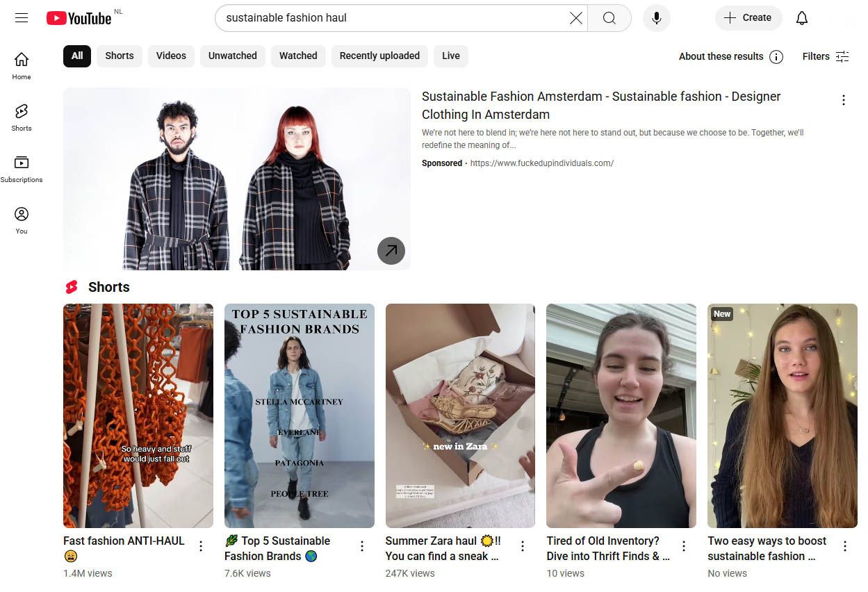Click the Sponsored label
The width and height of the screenshot is (868, 592).
[x=442, y=163]
